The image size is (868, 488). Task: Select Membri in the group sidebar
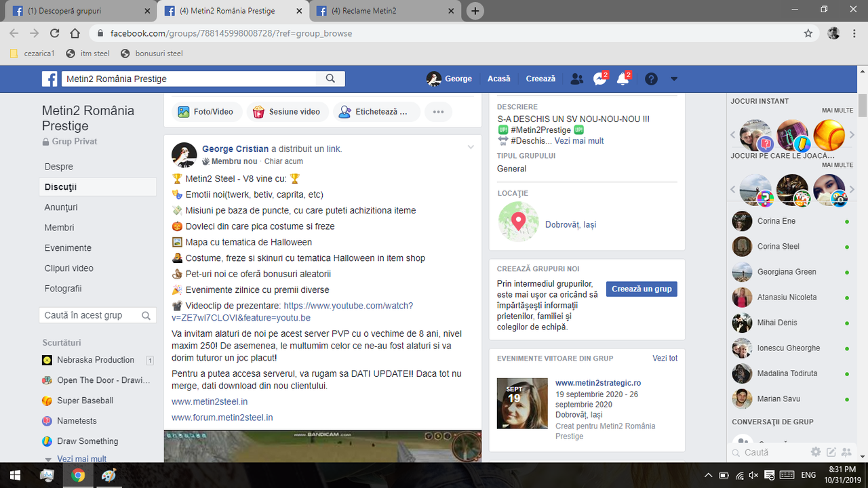tap(60, 228)
